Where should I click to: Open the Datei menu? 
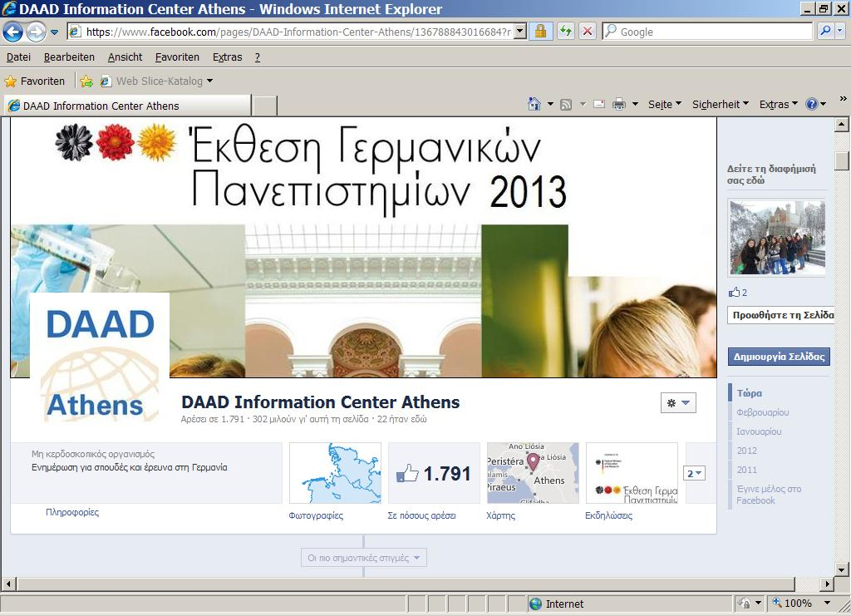coord(18,57)
